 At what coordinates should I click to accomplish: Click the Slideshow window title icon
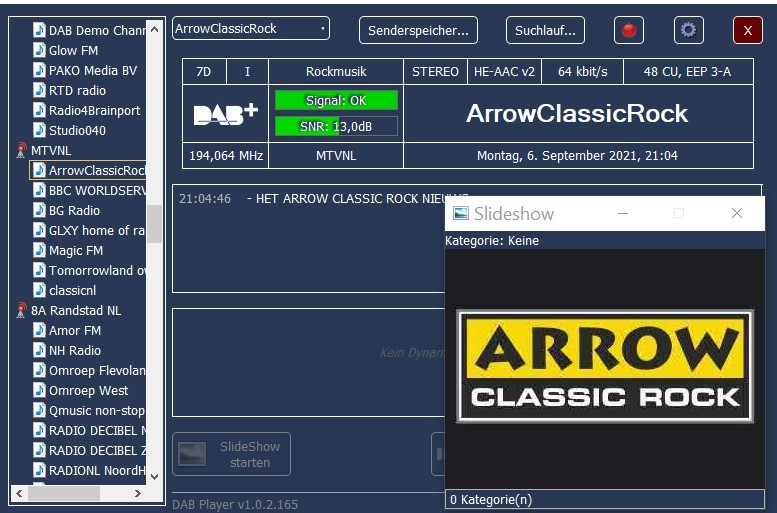coord(461,213)
